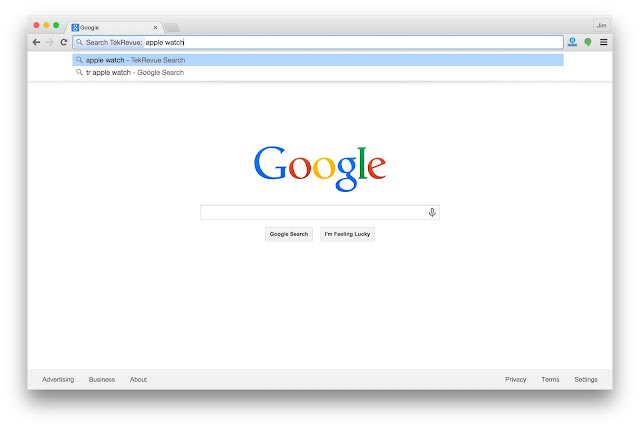This screenshot has height=429, width=640.
Task: Focus the Google search input box
Action: [313, 212]
